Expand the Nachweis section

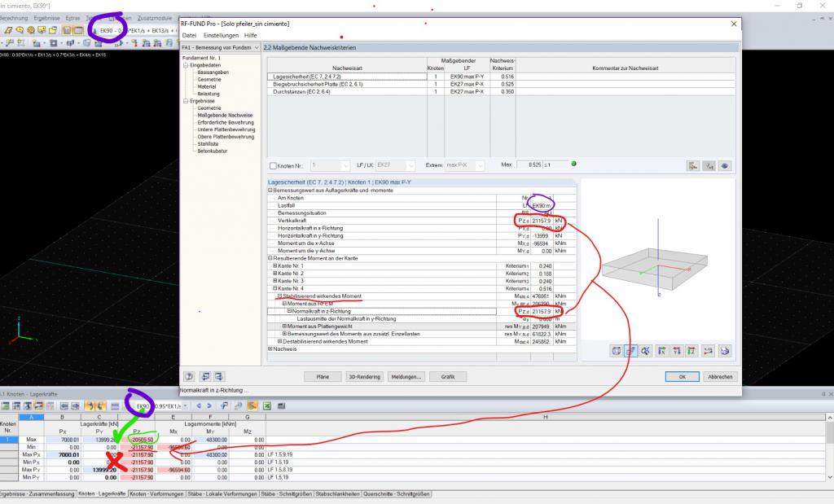point(270,348)
